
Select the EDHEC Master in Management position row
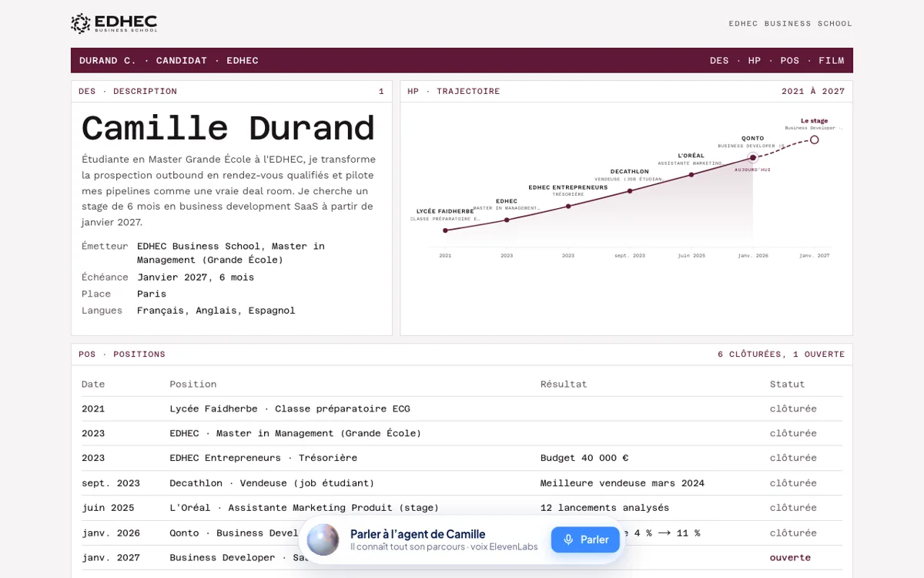tap(462, 433)
